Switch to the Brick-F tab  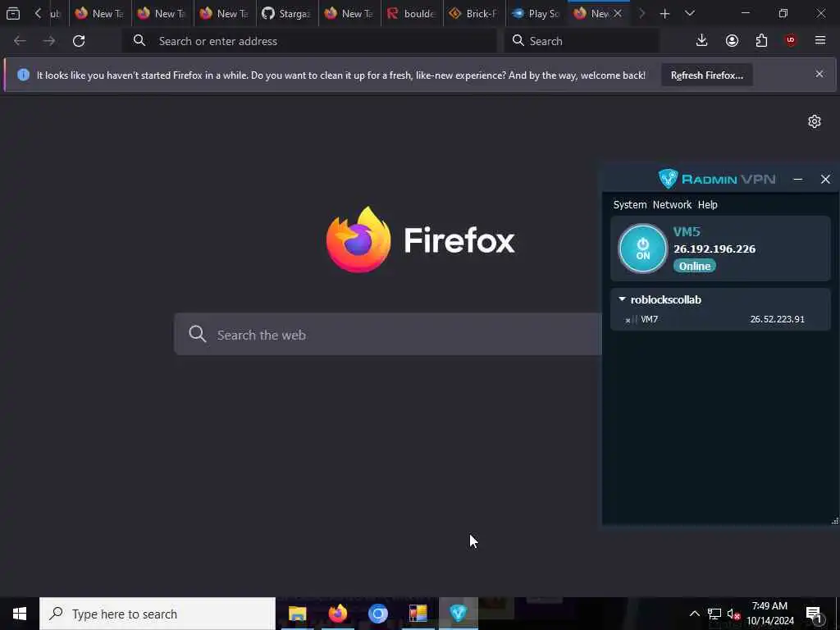click(474, 13)
